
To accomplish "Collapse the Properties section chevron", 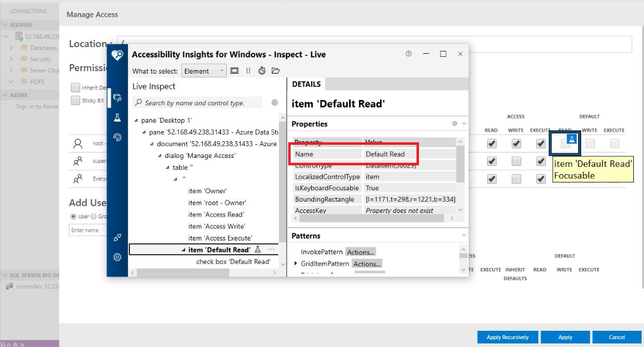I will point(463,124).
